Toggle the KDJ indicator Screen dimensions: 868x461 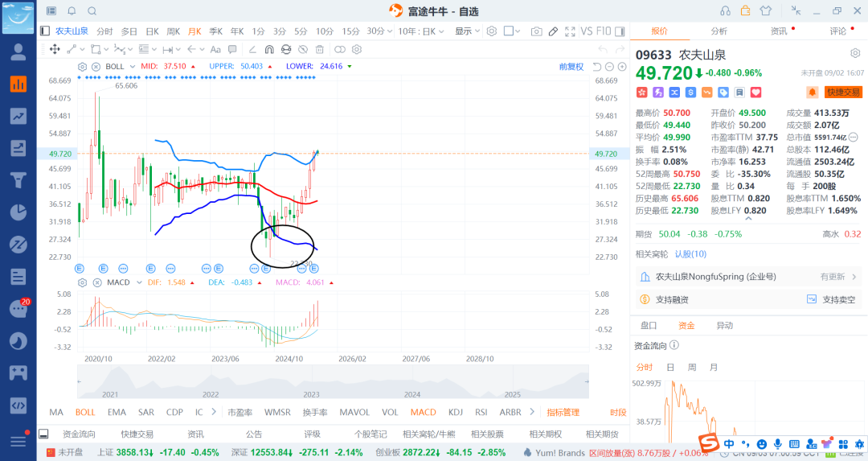coord(456,412)
